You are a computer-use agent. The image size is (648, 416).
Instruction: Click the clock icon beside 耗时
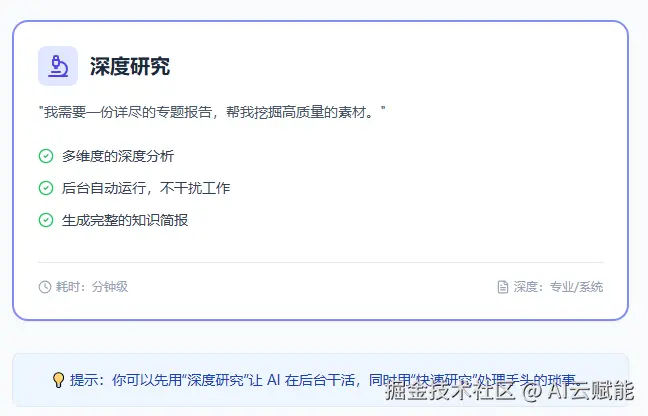click(x=45, y=287)
